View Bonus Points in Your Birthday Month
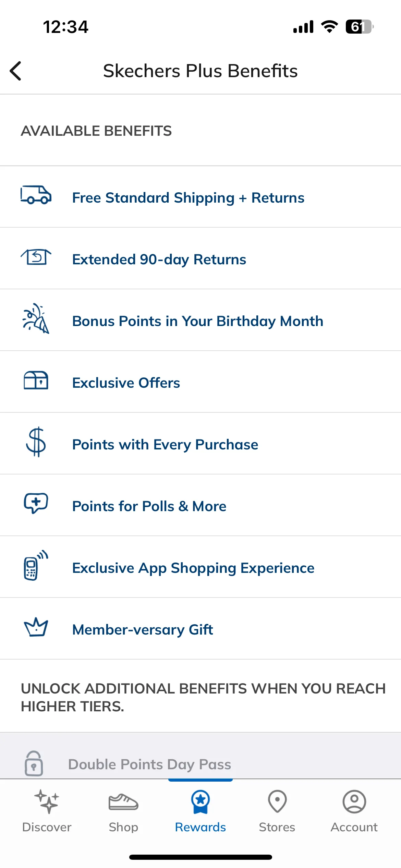401x868 pixels. click(x=200, y=320)
